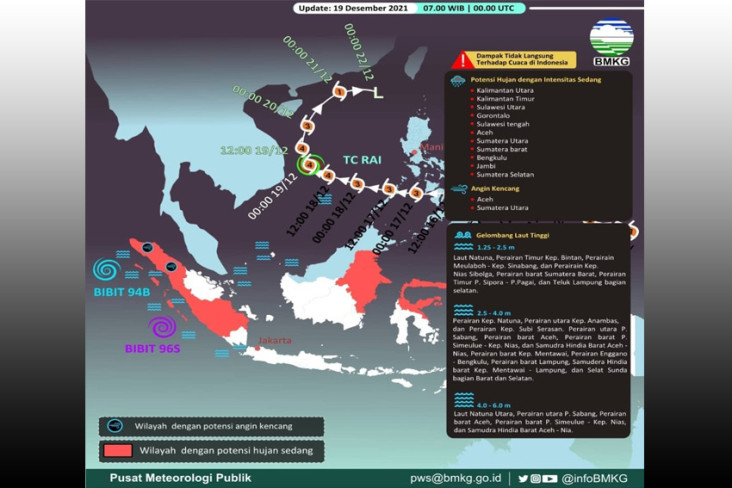Open the pws@bmkg.go.id email address

tap(456, 478)
